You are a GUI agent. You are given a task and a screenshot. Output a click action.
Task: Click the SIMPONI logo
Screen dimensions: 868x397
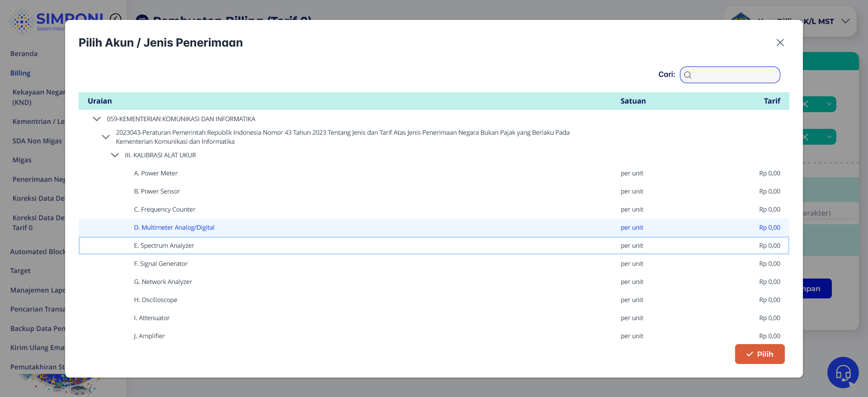[x=22, y=22]
